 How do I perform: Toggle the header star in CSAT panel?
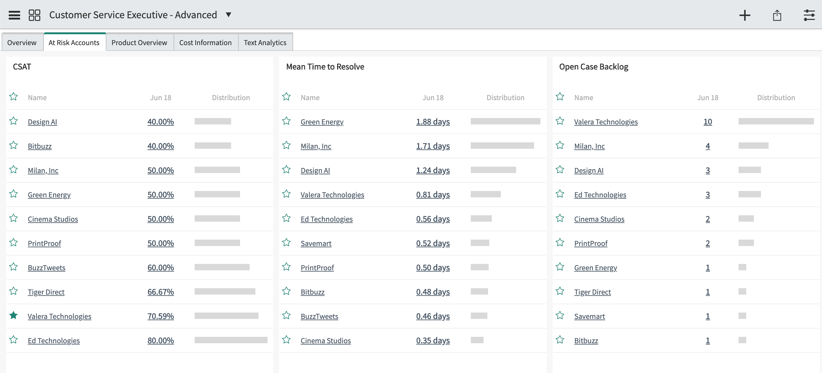click(14, 97)
